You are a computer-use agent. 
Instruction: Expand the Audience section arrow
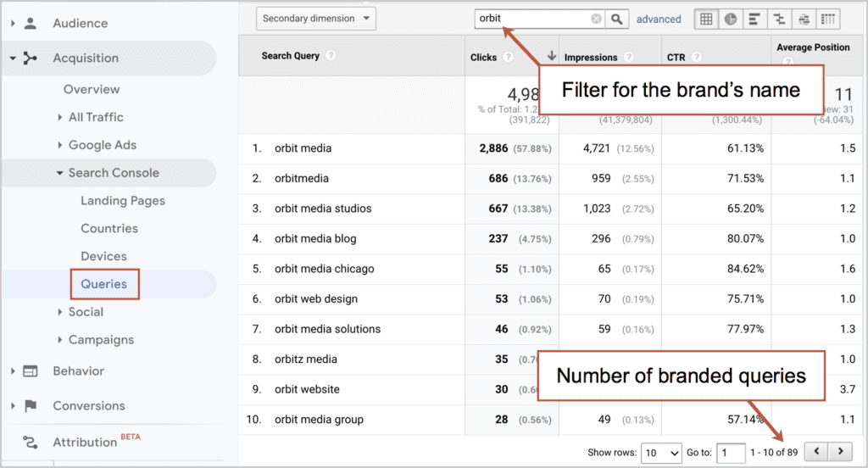click(x=13, y=23)
